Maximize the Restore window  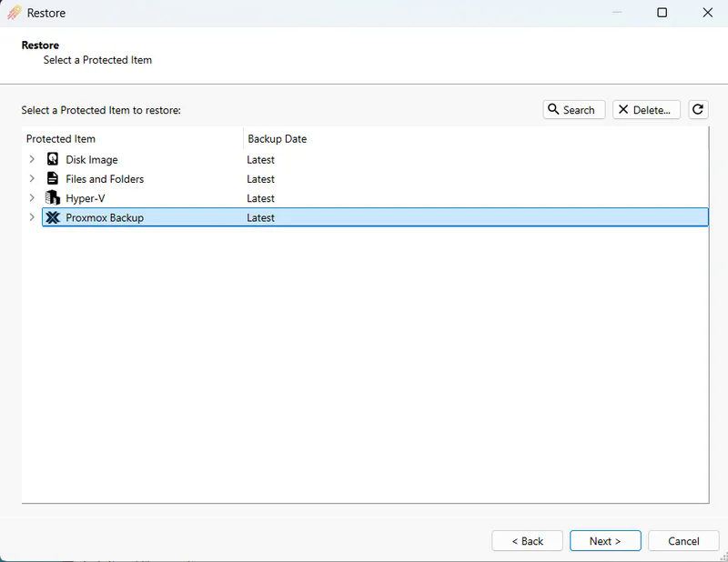662,13
